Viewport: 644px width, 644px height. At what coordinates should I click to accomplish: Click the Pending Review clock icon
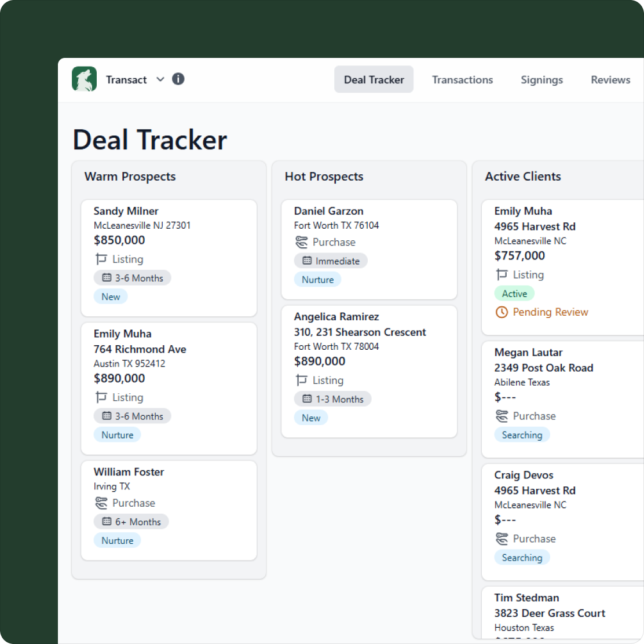[502, 312]
